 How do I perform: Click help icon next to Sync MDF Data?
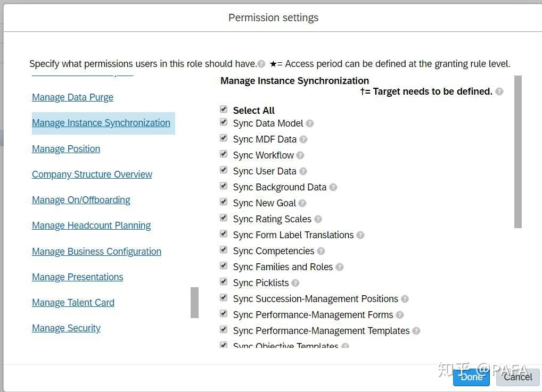pyautogui.click(x=303, y=139)
